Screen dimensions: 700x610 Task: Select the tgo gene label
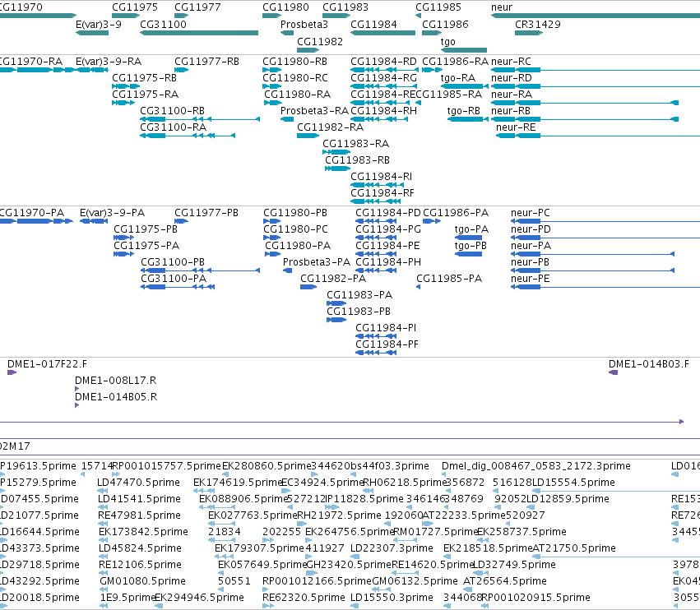[x=447, y=42]
